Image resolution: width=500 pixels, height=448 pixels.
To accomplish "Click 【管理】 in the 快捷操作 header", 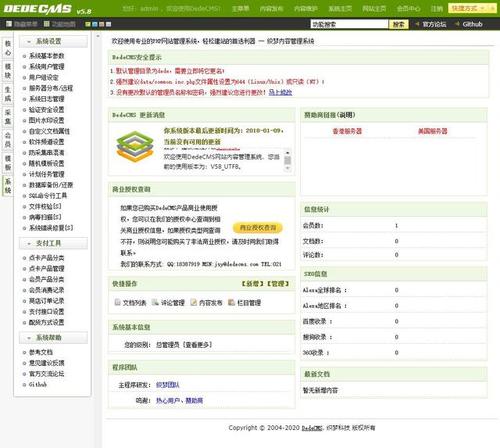I will (x=278, y=284).
